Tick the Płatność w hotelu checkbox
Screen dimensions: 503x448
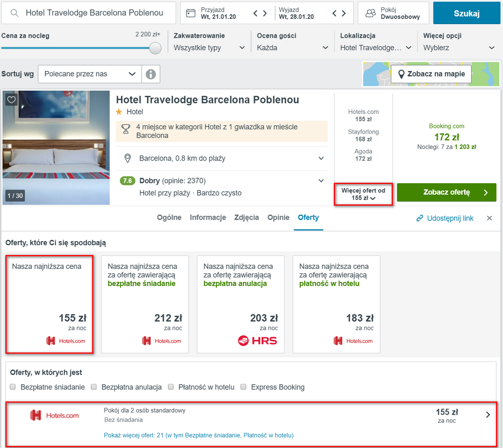(171, 387)
